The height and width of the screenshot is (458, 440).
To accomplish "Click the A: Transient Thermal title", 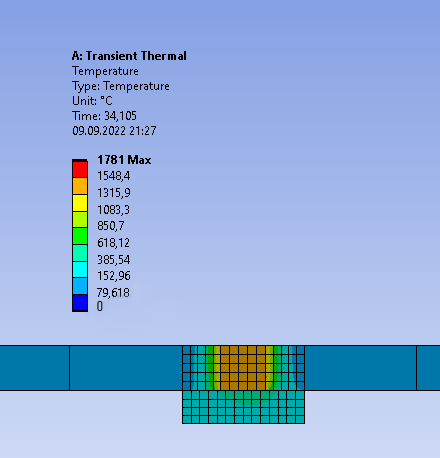I will [129, 56].
